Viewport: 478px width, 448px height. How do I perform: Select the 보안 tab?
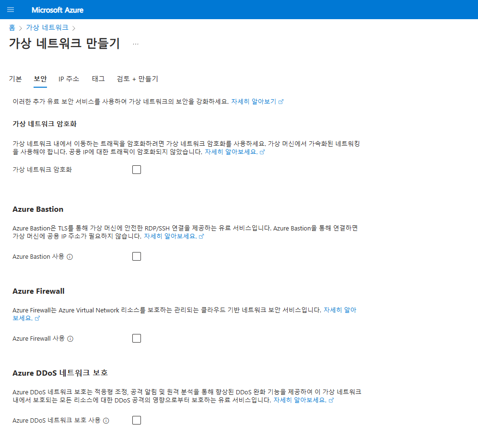[40, 79]
